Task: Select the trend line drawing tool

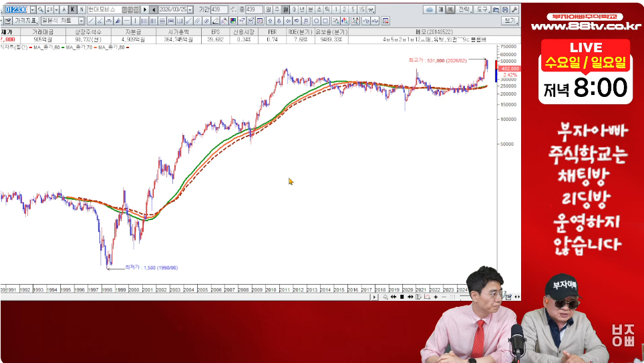Action: click(x=90, y=21)
